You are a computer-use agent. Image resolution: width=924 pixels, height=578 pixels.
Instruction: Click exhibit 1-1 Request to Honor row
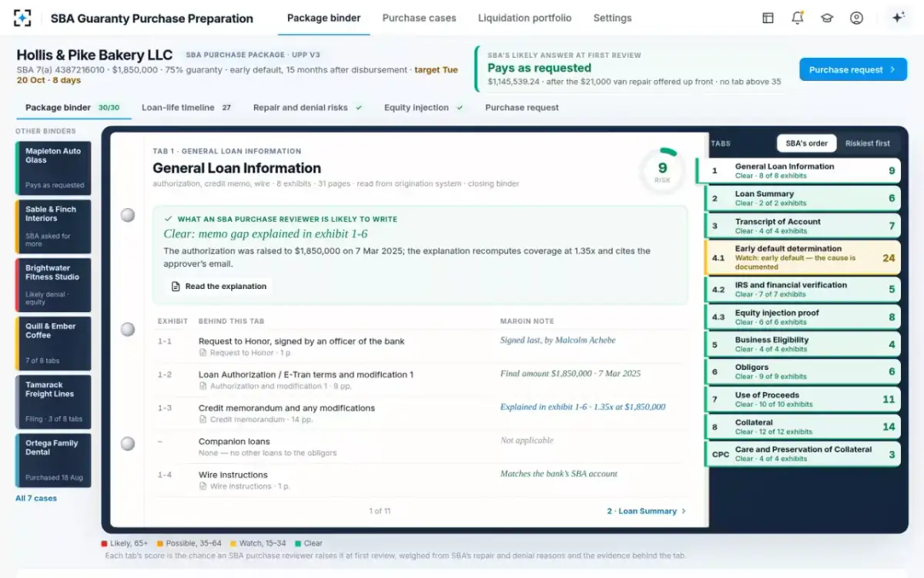(x=421, y=346)
